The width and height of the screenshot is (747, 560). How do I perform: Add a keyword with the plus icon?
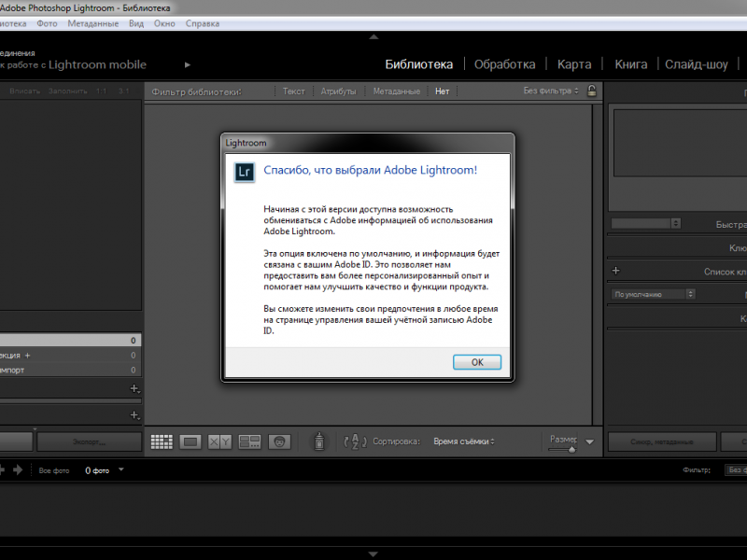pyautogui.click(x=616, y=271)
